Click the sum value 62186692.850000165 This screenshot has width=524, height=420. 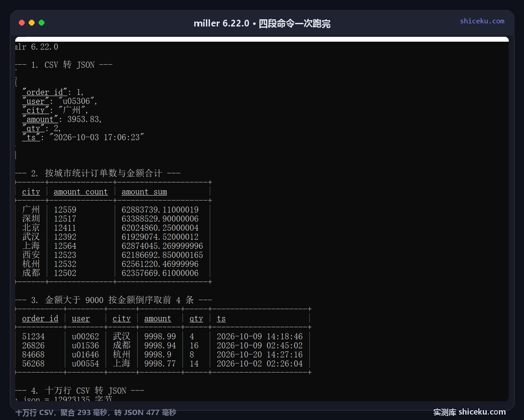point(162,255)
